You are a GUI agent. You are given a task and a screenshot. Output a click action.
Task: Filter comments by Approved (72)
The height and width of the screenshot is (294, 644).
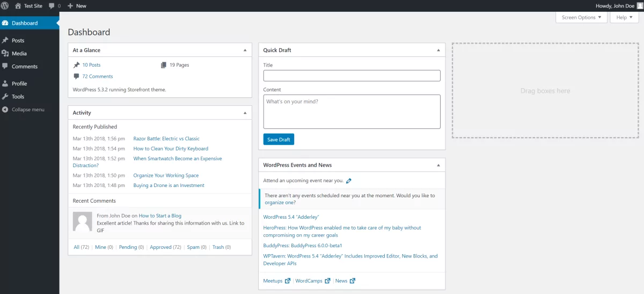point(165,247)
